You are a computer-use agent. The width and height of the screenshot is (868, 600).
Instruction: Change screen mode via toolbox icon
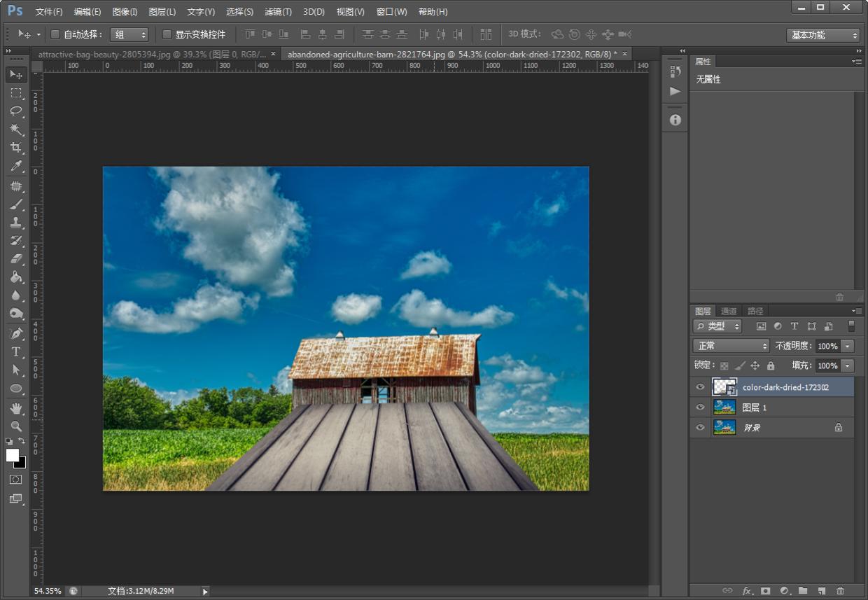(16, 499)
